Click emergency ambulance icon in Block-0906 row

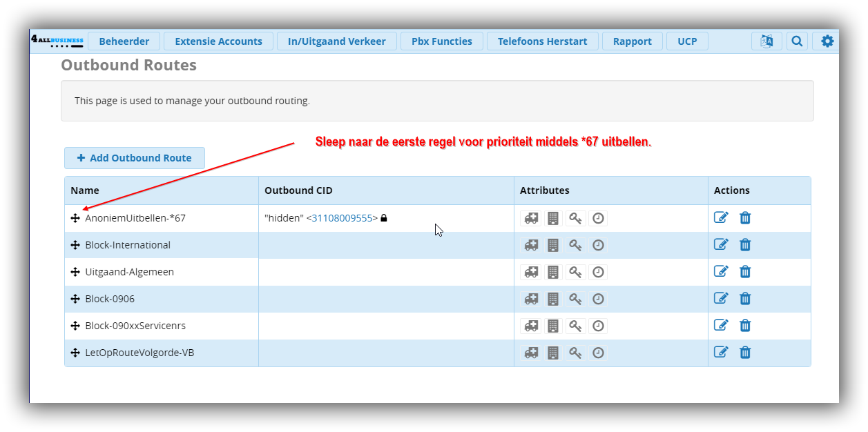531,299
